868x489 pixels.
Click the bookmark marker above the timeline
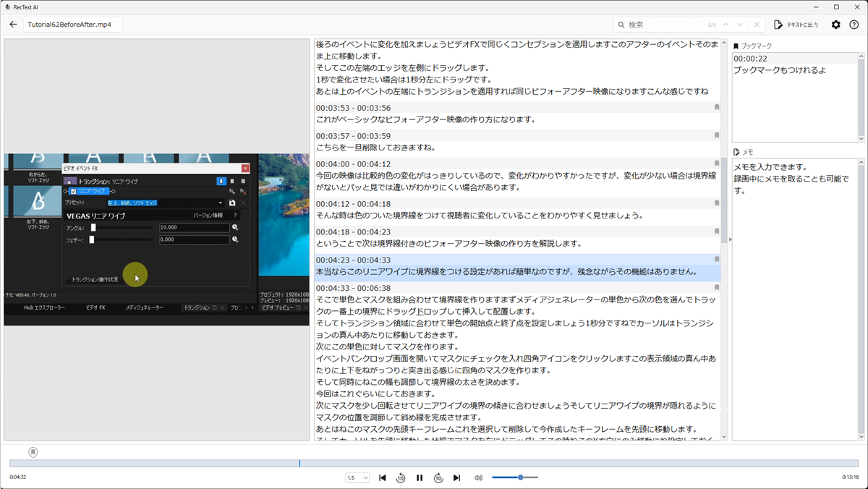pos(33,451)
